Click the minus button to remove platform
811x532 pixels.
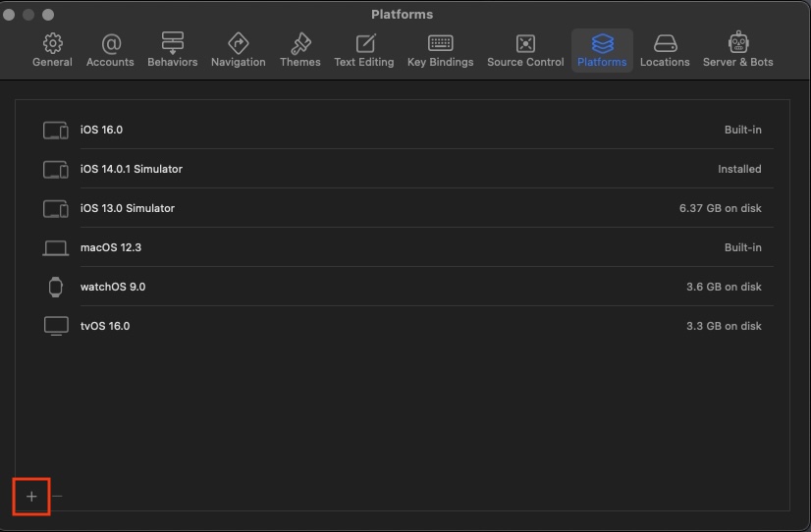tap(57, 497)
